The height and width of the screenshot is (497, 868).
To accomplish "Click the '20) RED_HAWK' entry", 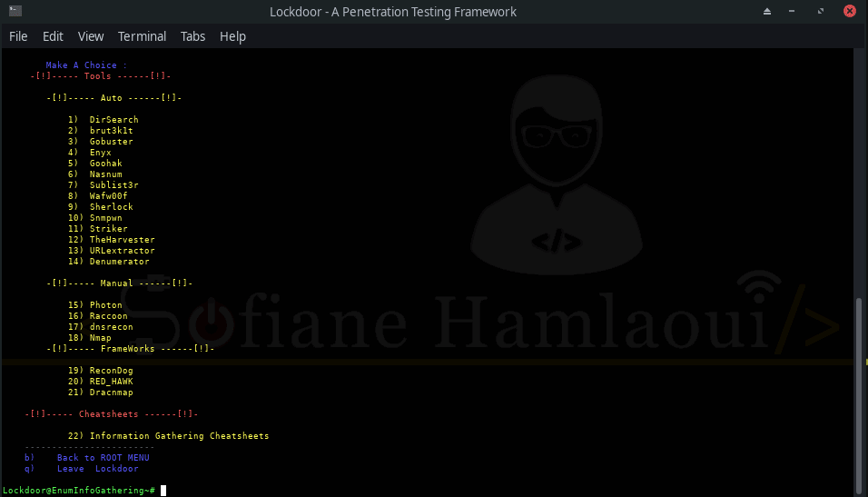I will point(100,382).
